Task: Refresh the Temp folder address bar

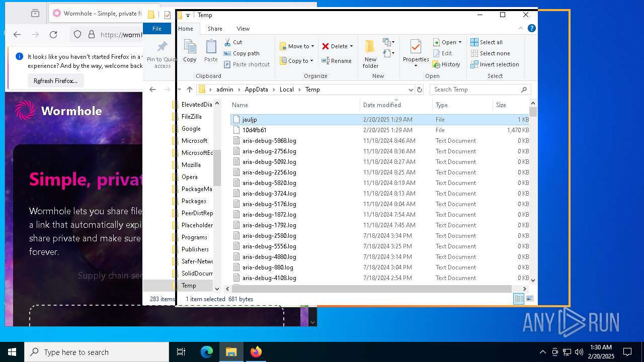Action: click(x=420, y=89)
